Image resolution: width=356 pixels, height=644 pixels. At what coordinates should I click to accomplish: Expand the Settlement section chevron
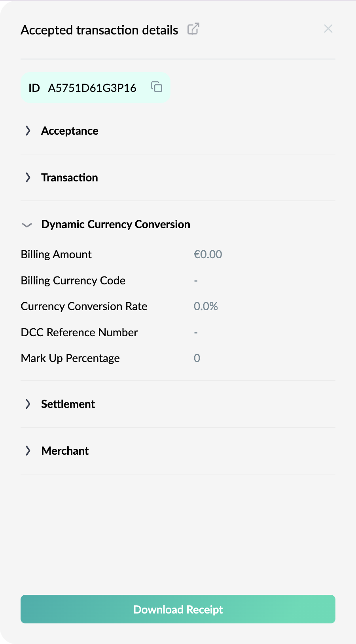(28, 404)
